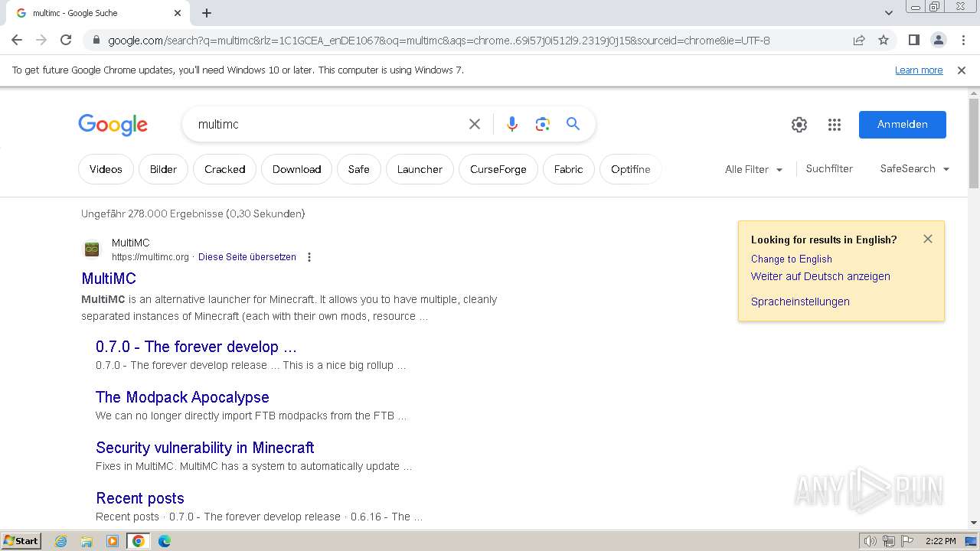Open File Explorer folder from taskbar
The height and width of the screenshot is (551, 980).
click(x=87, y=541)
